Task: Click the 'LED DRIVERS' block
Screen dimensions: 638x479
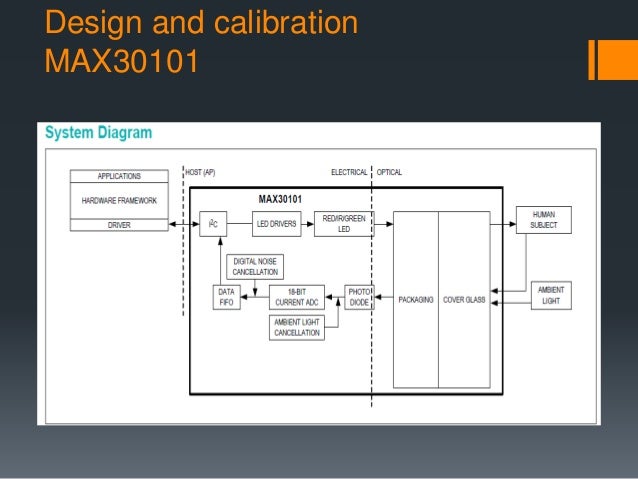Action: (277, 224)
